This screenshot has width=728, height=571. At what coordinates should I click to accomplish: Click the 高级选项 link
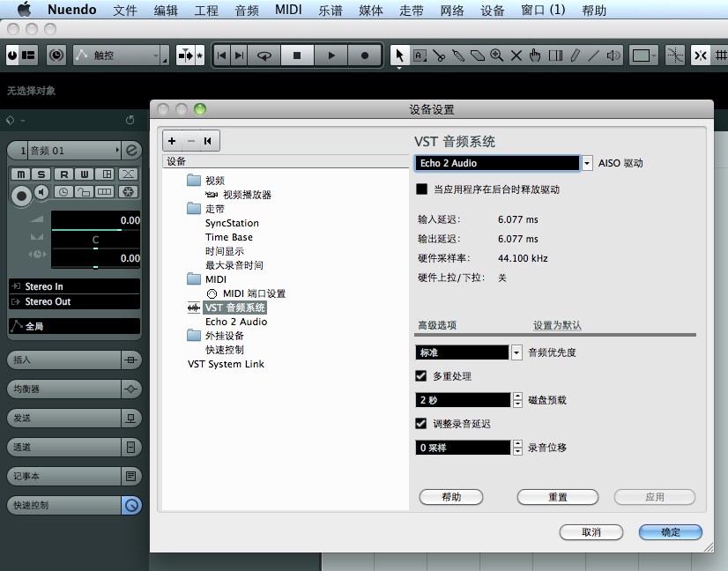point(437,325)
